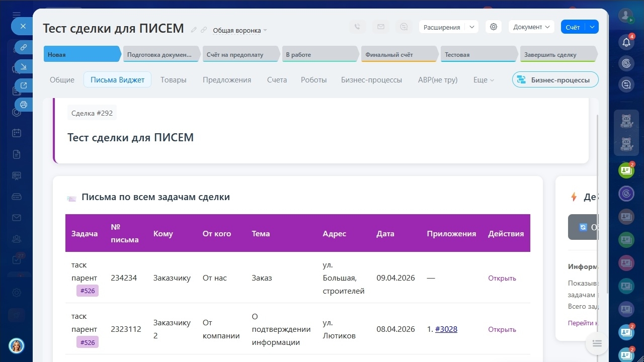Close the deal side panel with X
This screenshot has width=644, height=362.
pos(23,26)
